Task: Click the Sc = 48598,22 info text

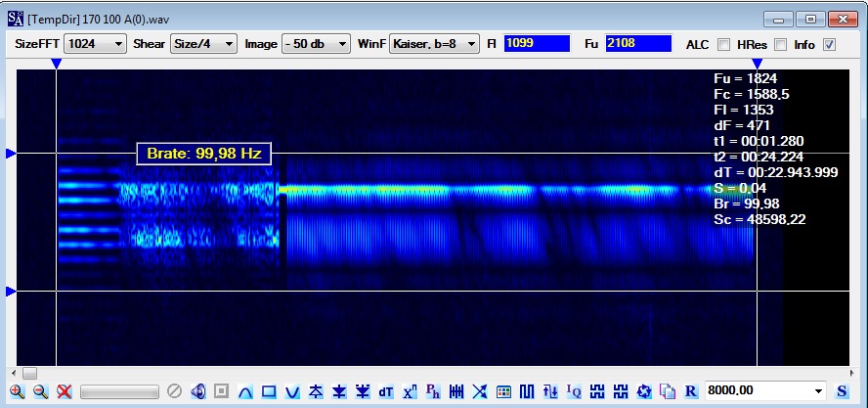Action: pyautogui.click(x=760, y=219)
